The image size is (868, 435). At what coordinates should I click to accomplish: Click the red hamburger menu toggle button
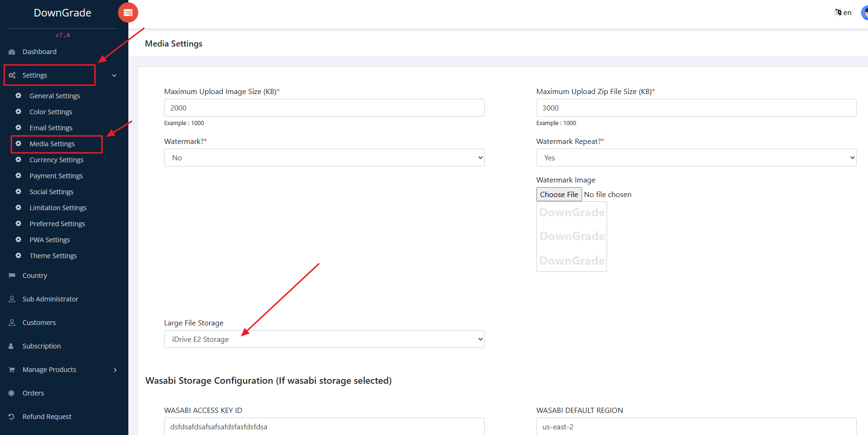tap(128, 13)
